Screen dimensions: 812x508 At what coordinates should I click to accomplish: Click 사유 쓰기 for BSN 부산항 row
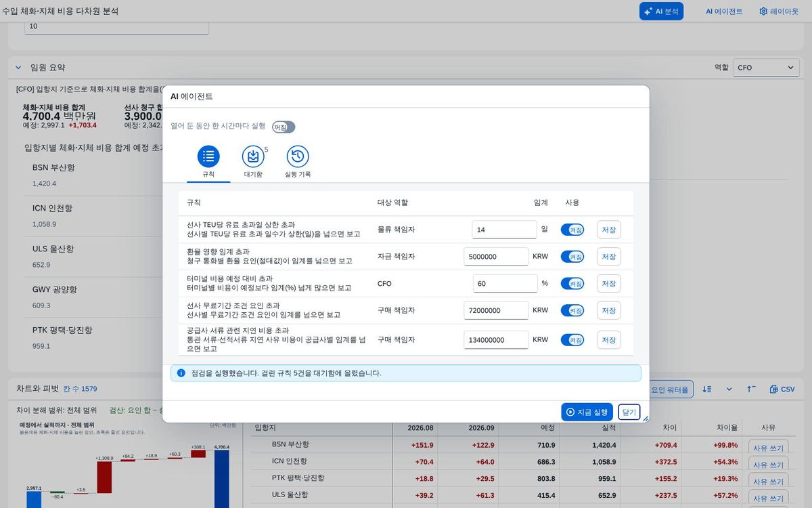768,448
